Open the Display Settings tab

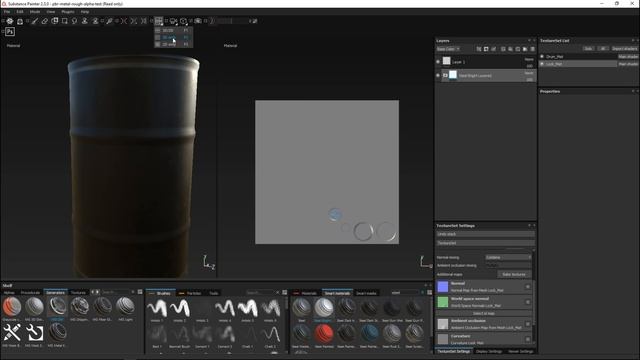point(489,351)
